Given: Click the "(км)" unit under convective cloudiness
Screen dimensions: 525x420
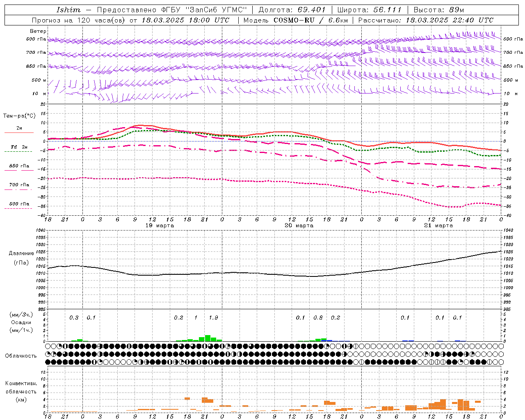Looking at the screenshot, I should (21, 399).
